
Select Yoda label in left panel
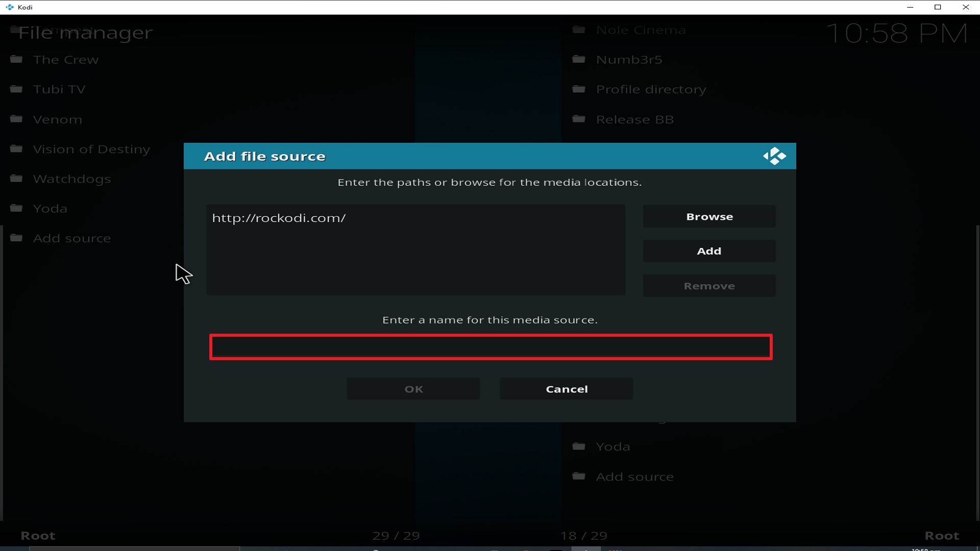coord(50,209)
